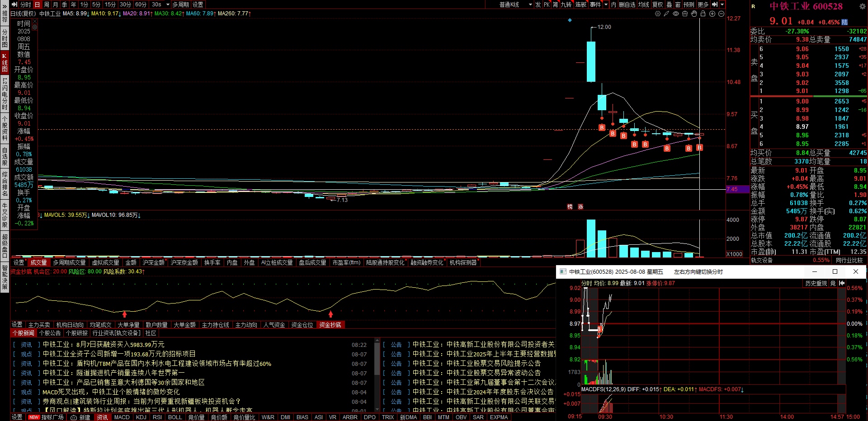868x421 pixels.
Task: Click the R margin badge beside stock name
Action: pyautogui.click(x=754, y=6)
